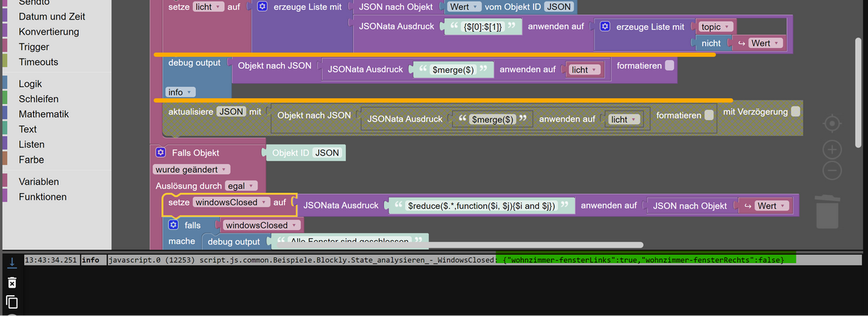Open 'windowsClosed' dropdown in the setze block
868x316 pixels.
tap(231, 202)
